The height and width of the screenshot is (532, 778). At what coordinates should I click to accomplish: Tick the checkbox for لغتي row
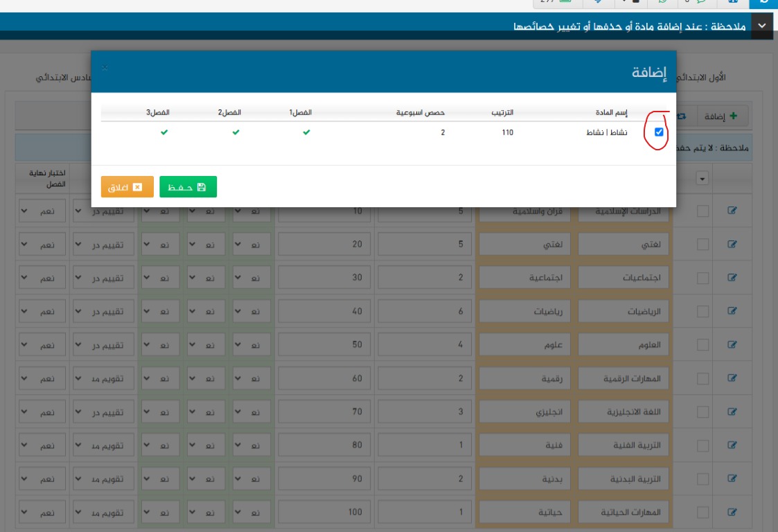tap(702, 244)
